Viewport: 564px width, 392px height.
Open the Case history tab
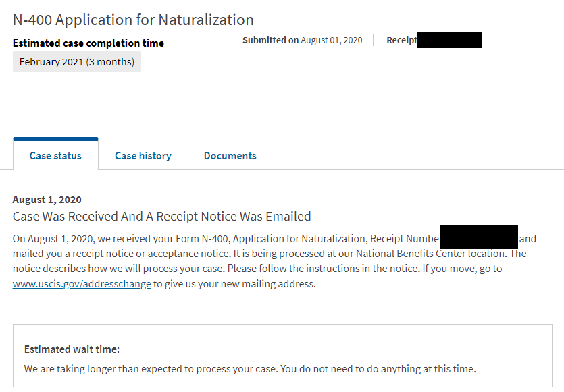(x=143, y=156)
